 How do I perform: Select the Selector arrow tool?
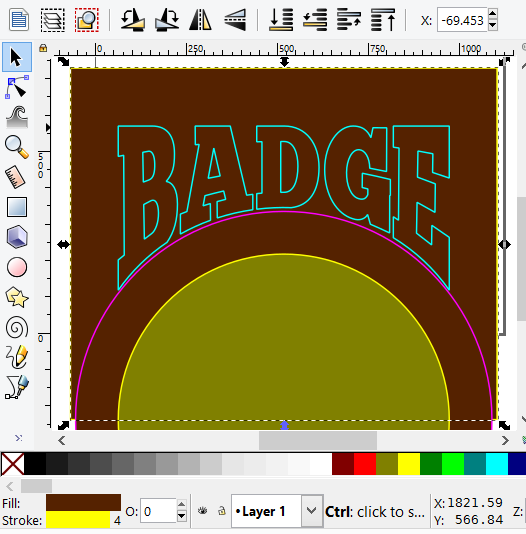coord(17,57)
